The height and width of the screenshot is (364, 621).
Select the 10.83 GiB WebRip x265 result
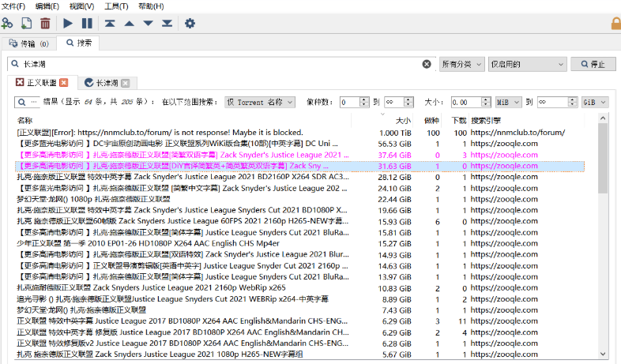coord(299,287)
